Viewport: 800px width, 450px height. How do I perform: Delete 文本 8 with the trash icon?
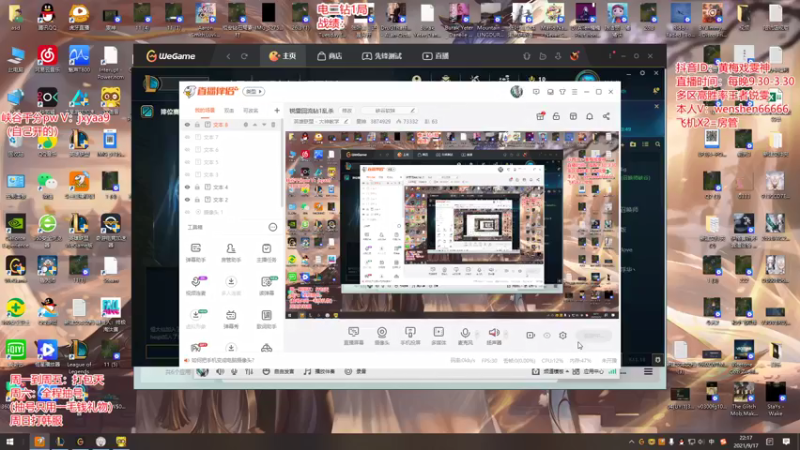[273, 124]
